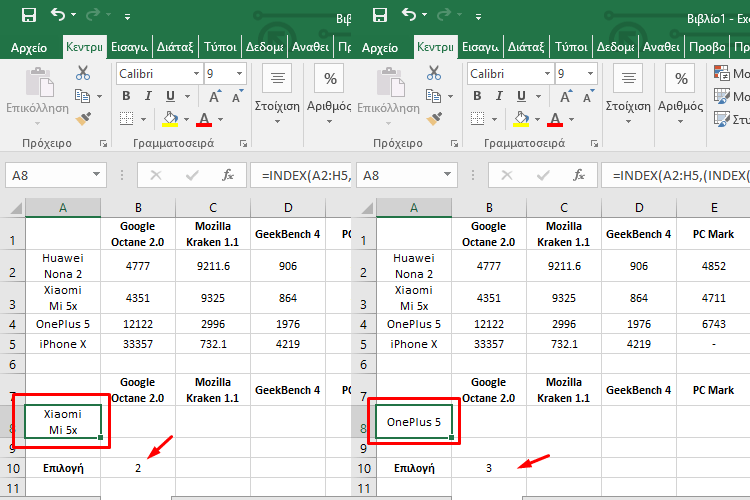Click Select All corner triangle, right sheet
750x500 pixels.
[367, 208]
